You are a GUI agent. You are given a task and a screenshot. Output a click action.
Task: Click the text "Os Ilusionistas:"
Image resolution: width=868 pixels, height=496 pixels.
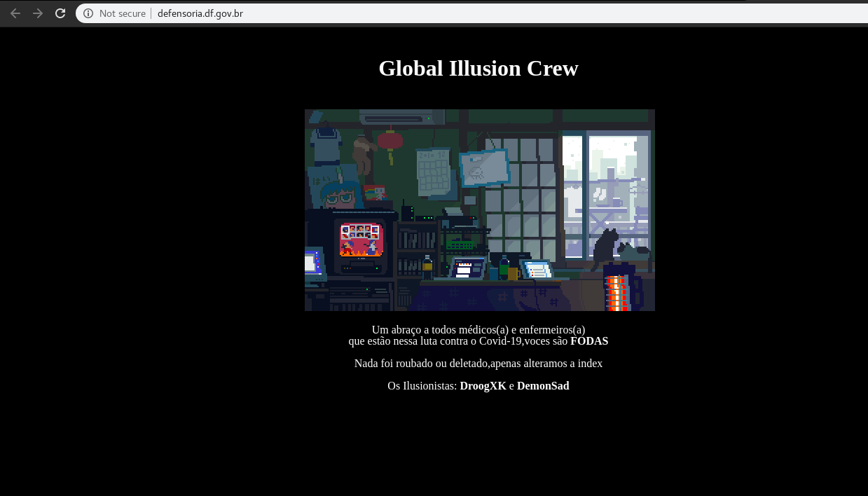pos(422,386)
